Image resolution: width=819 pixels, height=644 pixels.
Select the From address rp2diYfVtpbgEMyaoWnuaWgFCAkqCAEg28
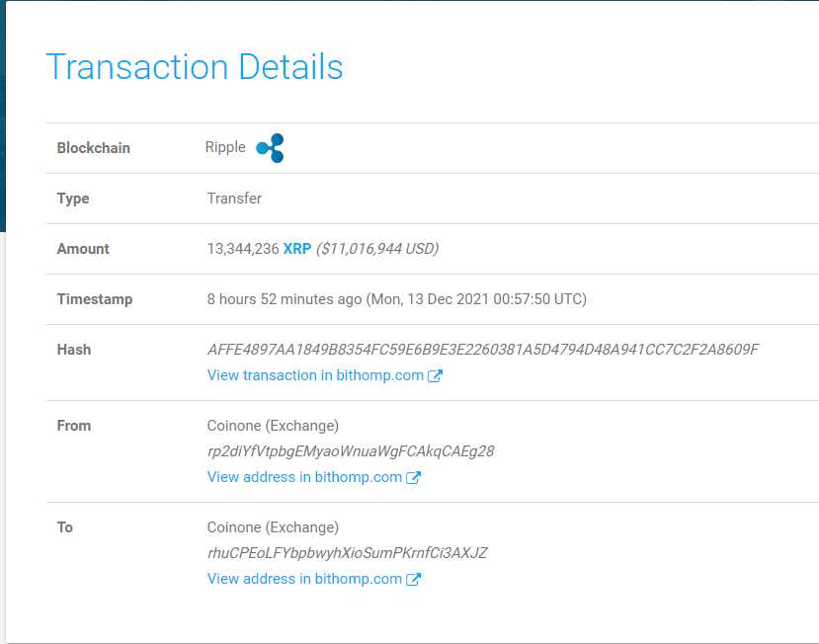pos(351,451)
